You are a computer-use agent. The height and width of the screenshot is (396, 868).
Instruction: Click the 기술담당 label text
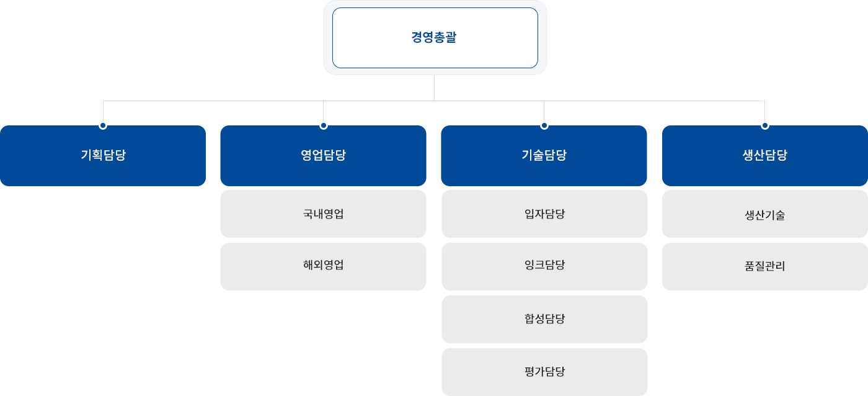pyautogui.click(x=544, y=156)
